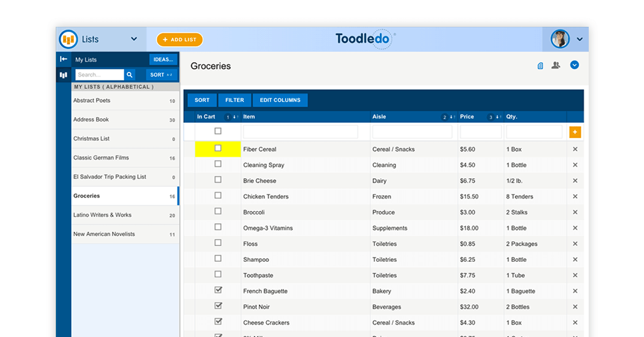
Task: Click the EDIT COLUMNS button
Action: click(280, 100)
